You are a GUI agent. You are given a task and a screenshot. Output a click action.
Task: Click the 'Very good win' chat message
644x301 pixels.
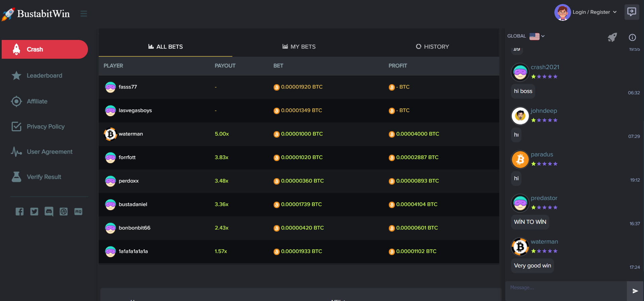(x=533, y=265)
